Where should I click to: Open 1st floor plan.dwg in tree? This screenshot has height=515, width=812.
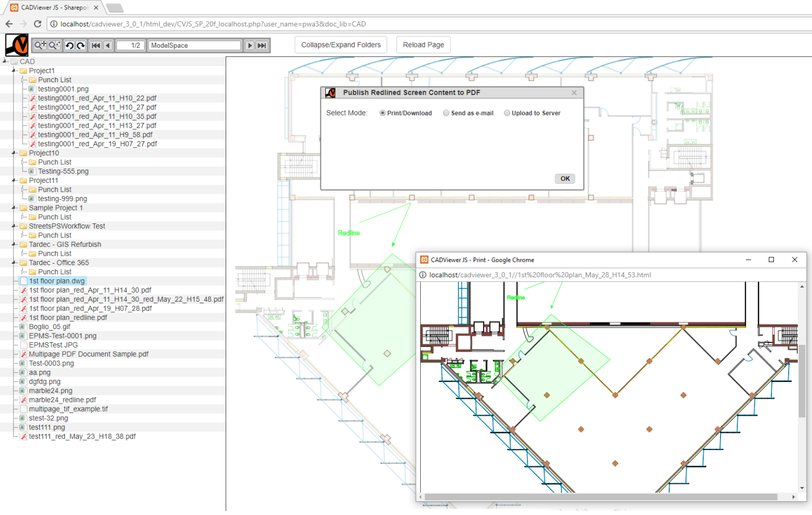tap(57, 281)
